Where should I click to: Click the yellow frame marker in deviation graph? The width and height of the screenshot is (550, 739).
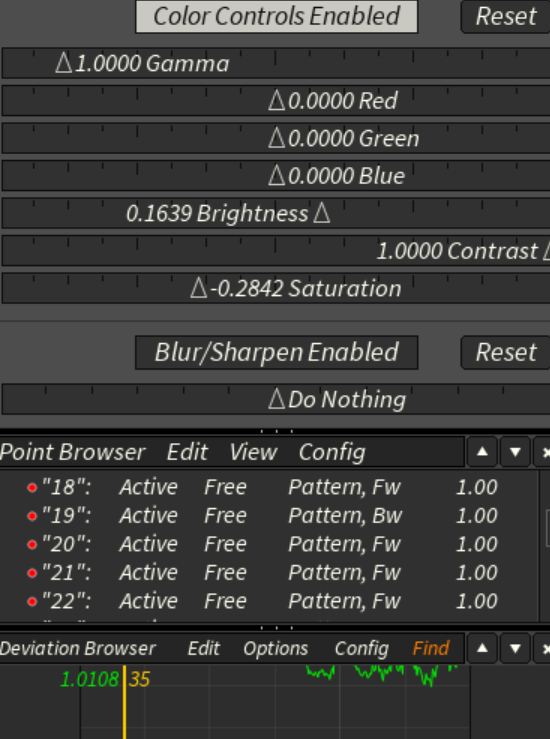(124, 702)
